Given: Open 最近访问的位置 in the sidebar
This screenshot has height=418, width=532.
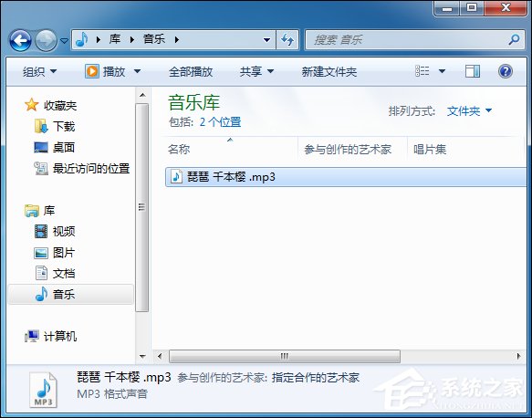Looking at the screenshot, I should (91, 168).
